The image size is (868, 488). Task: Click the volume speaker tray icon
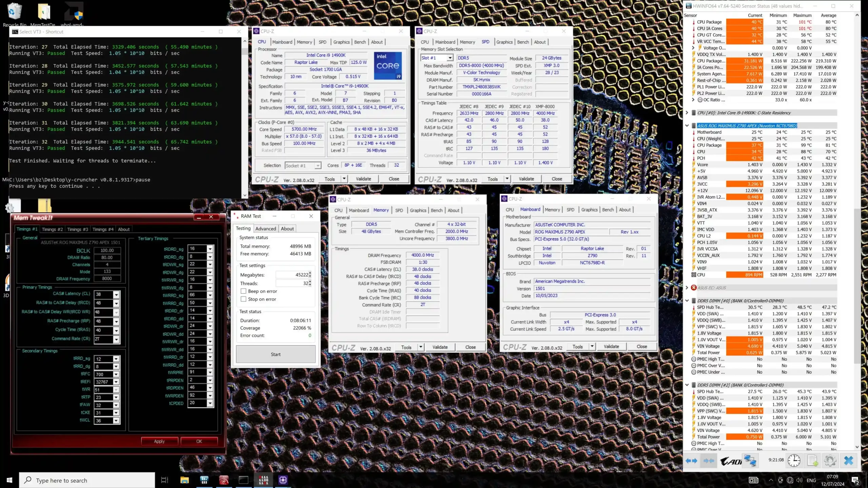(x=800, y=480)
